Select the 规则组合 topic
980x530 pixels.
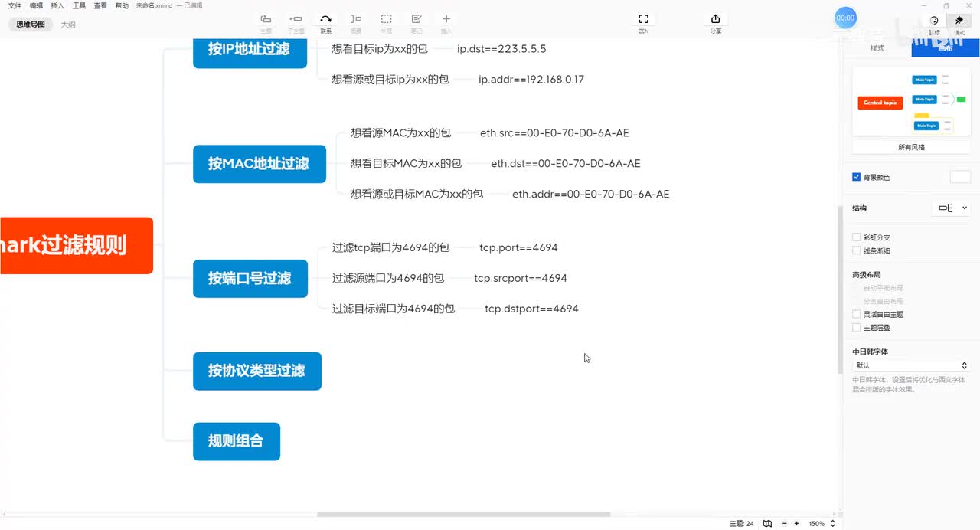coord(237,441)
